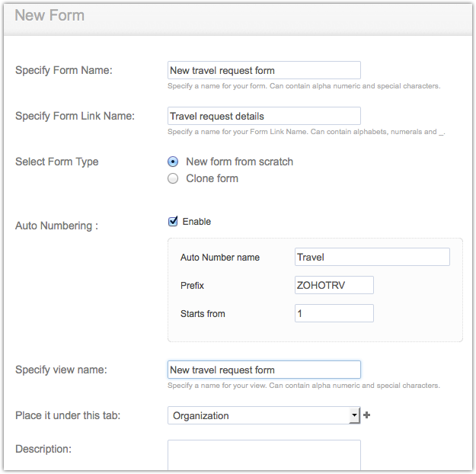Image resolution: width=476 pixels, height=474 pixels.
Task: Select the New form from scratch option
Action: (x=173, y=162)
